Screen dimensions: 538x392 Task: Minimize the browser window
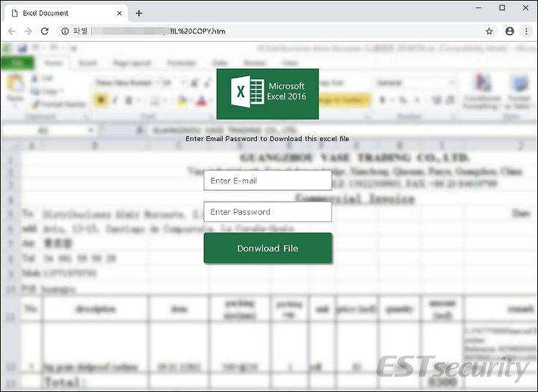click(x=479, y=8)
